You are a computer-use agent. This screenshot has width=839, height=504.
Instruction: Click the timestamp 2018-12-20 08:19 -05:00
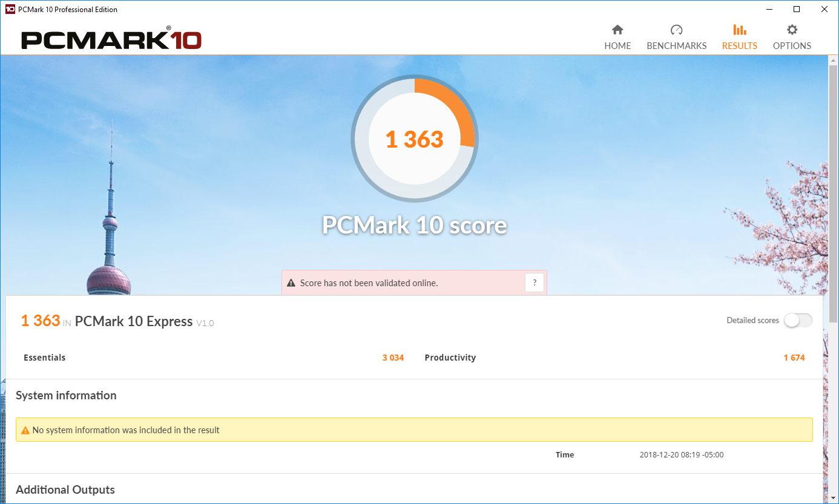[682, 455]
